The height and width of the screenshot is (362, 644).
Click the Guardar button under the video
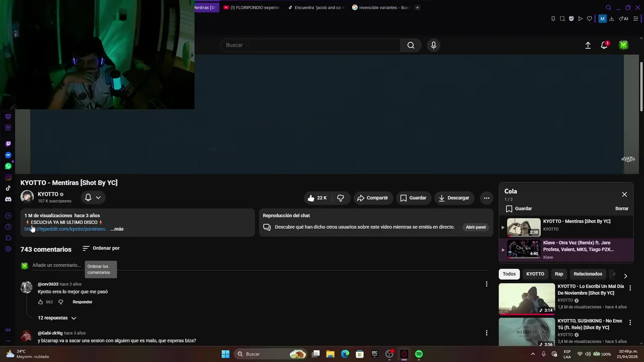tap(413, 198)
